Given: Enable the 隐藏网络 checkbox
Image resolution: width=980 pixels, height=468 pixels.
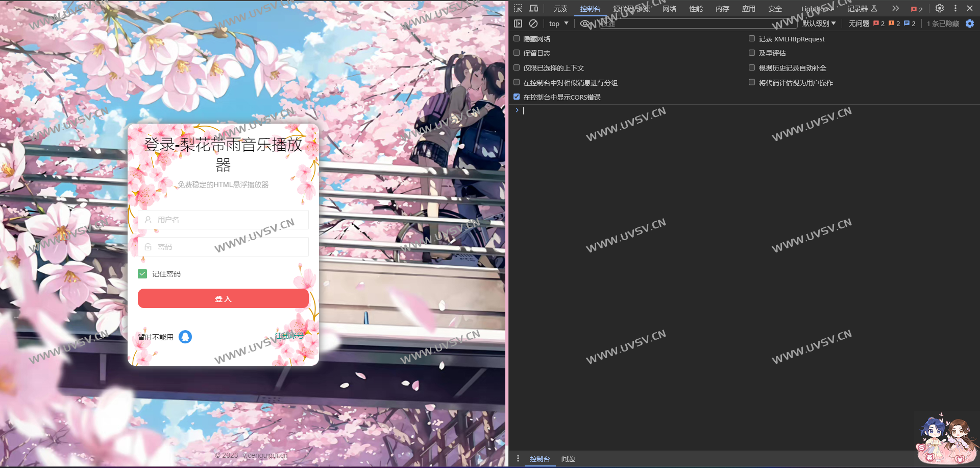Looking at the screenshot, I should coord(517,39).
